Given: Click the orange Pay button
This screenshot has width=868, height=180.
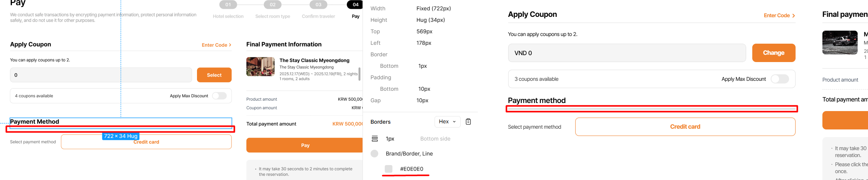Looking at the screenshot, I should point(305,145).
